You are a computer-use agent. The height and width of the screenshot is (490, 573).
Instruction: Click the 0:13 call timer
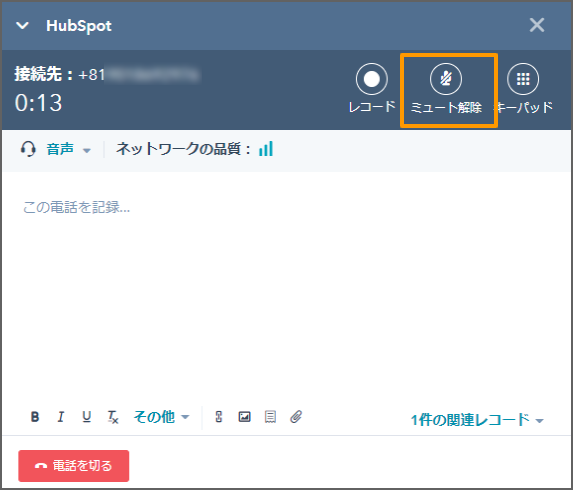(x=38, y=103)
